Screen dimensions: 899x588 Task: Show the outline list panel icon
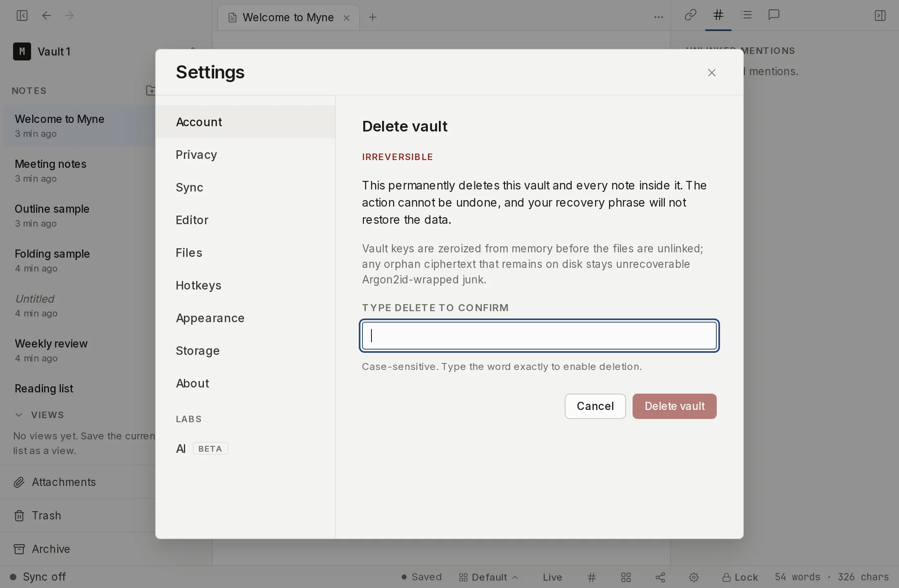tap(746, 15)
